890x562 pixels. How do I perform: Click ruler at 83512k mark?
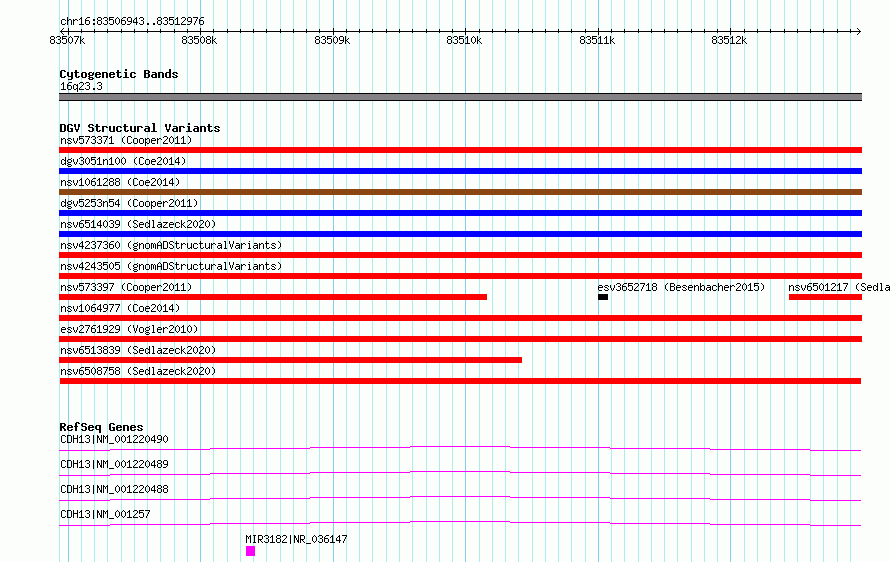729,40
